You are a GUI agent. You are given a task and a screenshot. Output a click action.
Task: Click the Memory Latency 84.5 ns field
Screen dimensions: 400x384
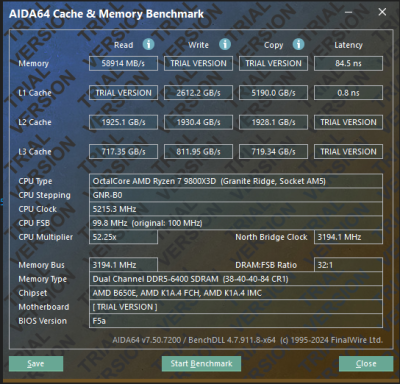[348, 63]
